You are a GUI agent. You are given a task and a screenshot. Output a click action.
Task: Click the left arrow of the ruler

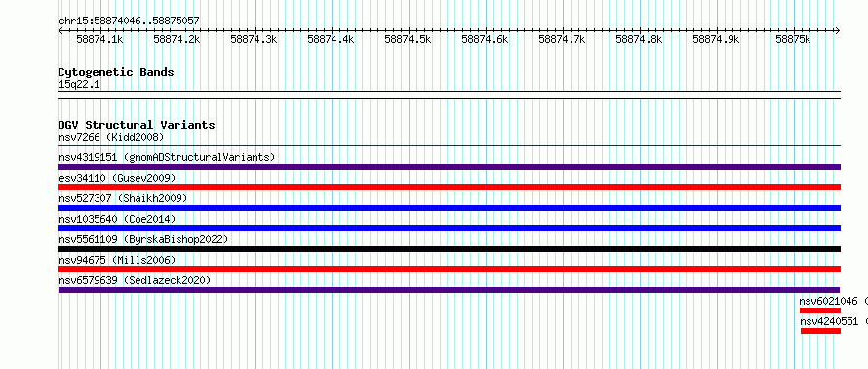pyautogui.click(x=60, y=31)
